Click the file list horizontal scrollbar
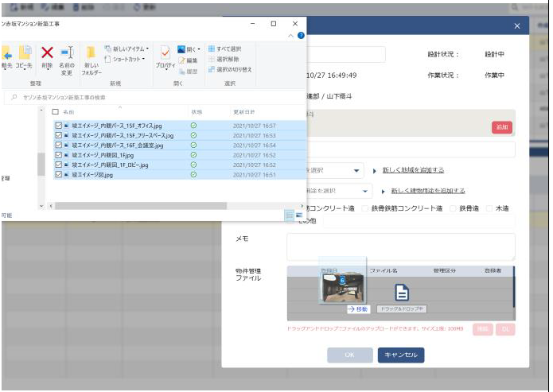 [x=159, y=206]
